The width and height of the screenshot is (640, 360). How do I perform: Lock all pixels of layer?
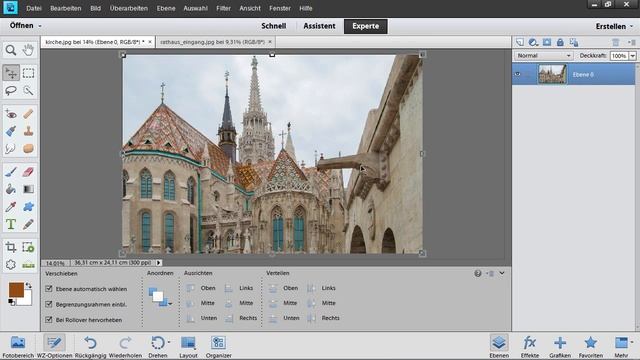click(x=560, y=42)
